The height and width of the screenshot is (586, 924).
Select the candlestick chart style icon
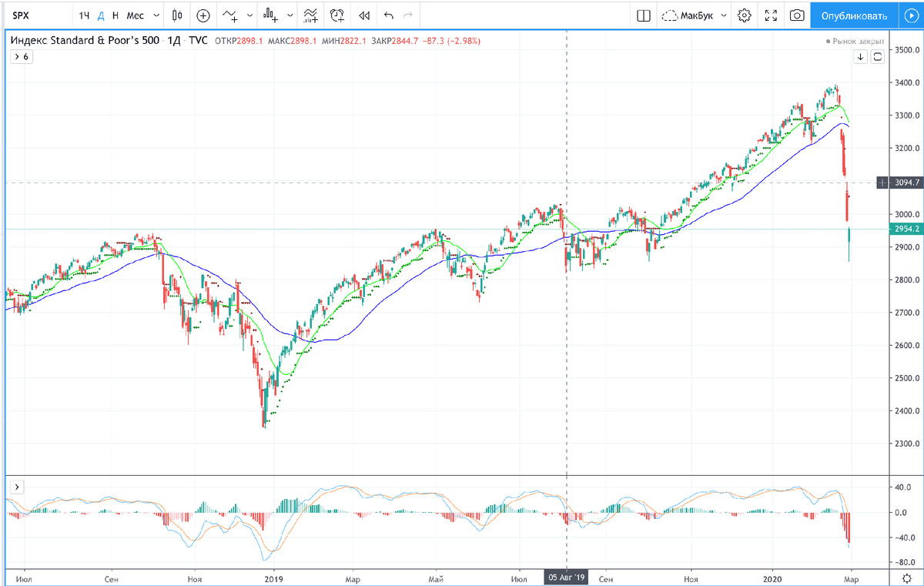[x=178, y=15]
